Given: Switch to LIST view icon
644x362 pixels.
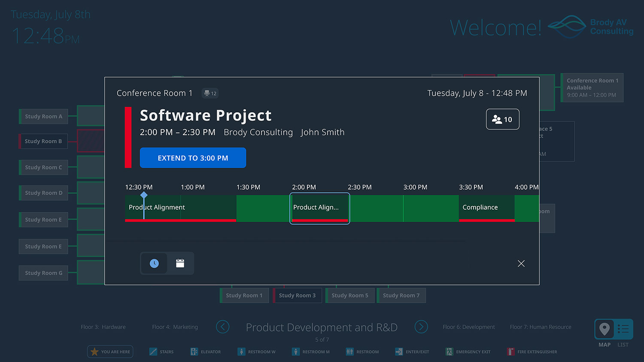Looking at the screenshot, I should 623,329.
